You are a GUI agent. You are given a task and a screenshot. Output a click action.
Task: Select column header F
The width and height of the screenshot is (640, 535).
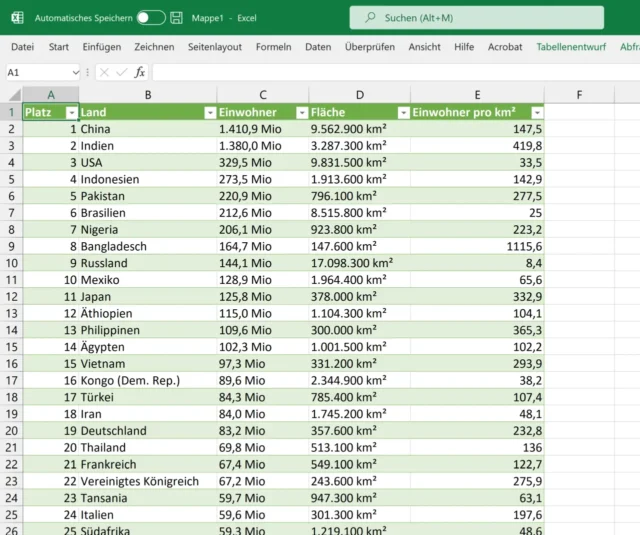click(x=579, y=94)
